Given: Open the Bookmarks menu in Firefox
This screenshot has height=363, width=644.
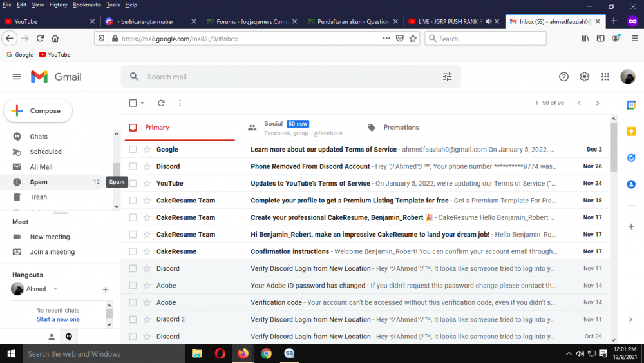Looking at the screenshot, I should point(87,5).
